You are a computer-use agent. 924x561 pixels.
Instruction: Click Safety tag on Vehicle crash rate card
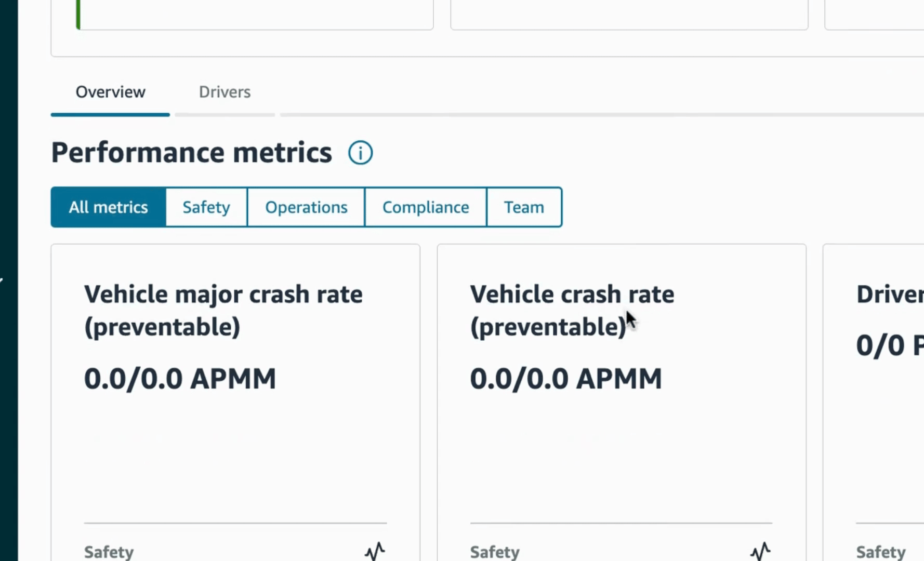[495, 552]
